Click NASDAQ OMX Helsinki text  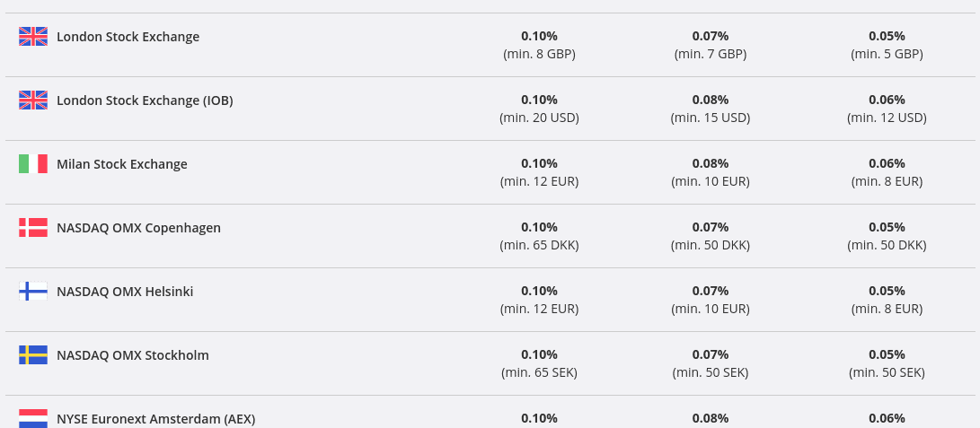pos(125,292)
